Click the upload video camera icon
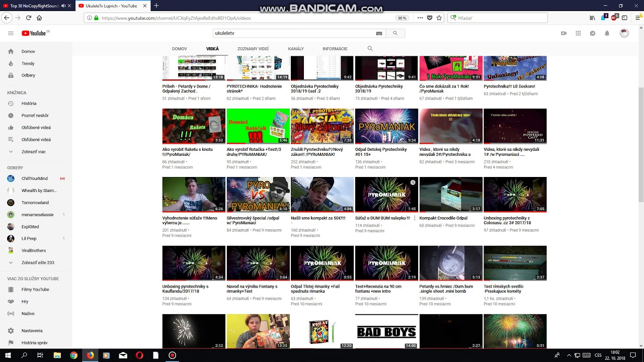 pyautogui.click(x=563, y=33)
